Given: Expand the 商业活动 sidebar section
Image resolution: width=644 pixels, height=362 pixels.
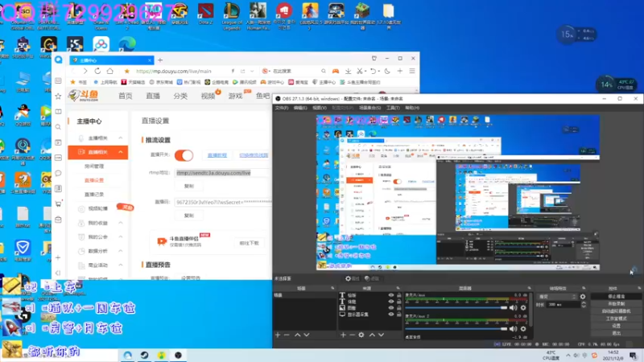Looking at the screenshot, I should click(x=120, y=265).
